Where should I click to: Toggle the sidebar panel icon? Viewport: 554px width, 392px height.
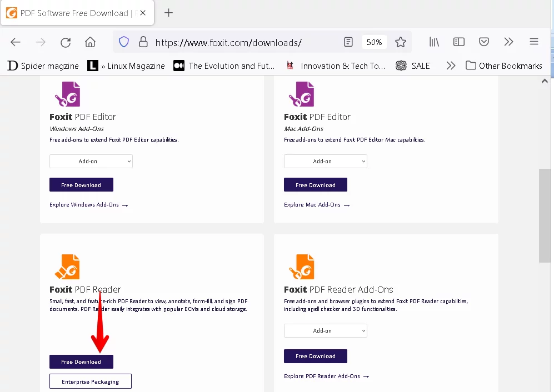[458, 42]
